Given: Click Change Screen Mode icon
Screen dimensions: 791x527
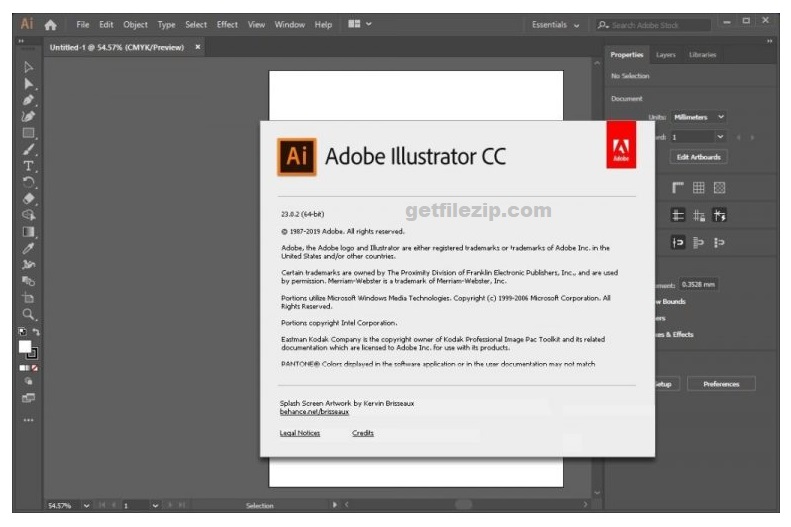Looking at the screenshot, I should [28, 398].
